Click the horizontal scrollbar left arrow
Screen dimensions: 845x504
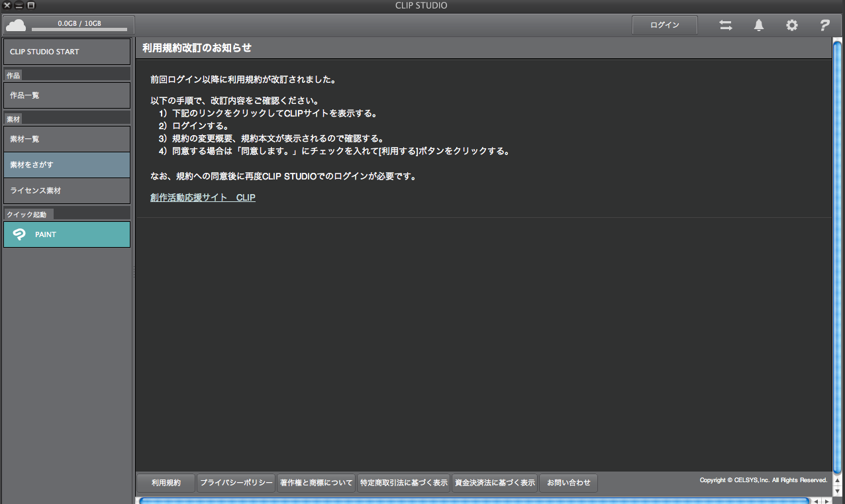[816, 501]
